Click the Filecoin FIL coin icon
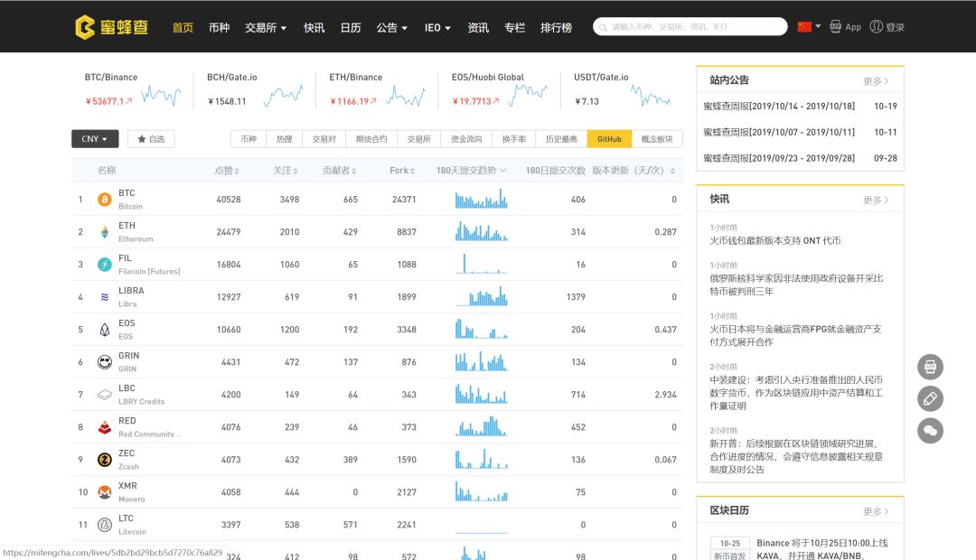This screenshot has height=560, width=976. (105, 265)
